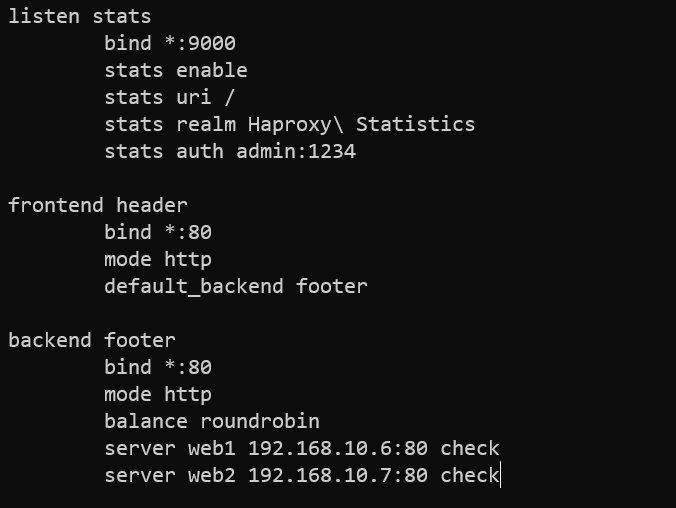The height and width of the screenshot is (508, 676).
Task: Click the 'frontend header' section line
Action: 98,205
